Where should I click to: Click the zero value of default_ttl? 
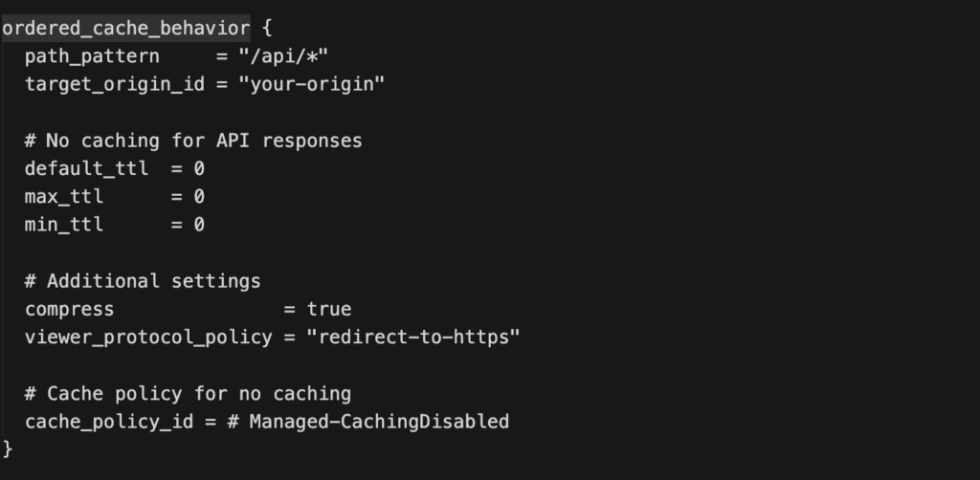(x=199, y=168)
